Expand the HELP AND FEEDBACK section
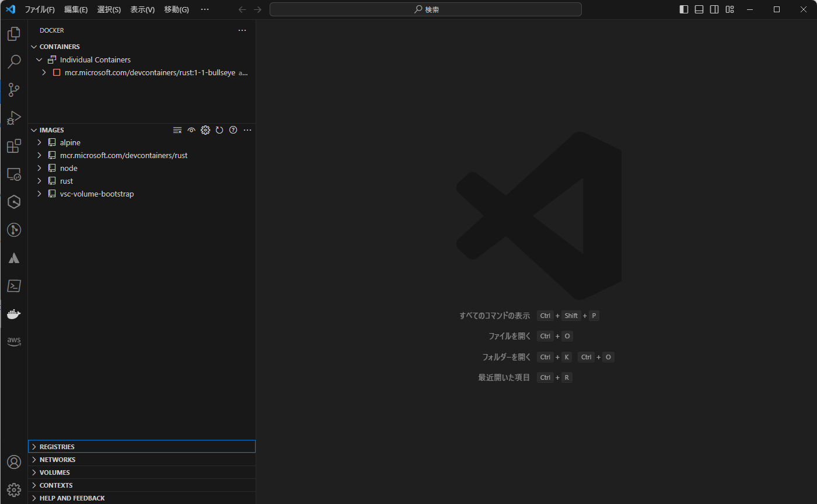817x504 pixels. pyautogui.click(x=142, y=498)
